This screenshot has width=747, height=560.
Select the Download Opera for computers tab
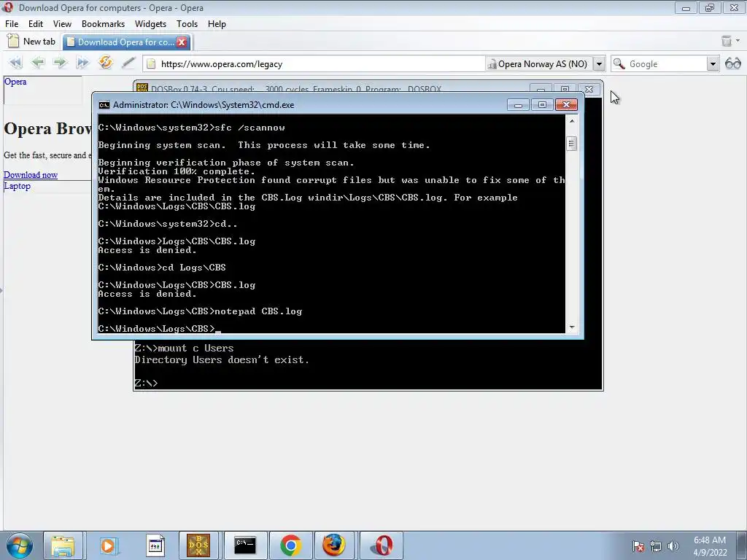127,42
